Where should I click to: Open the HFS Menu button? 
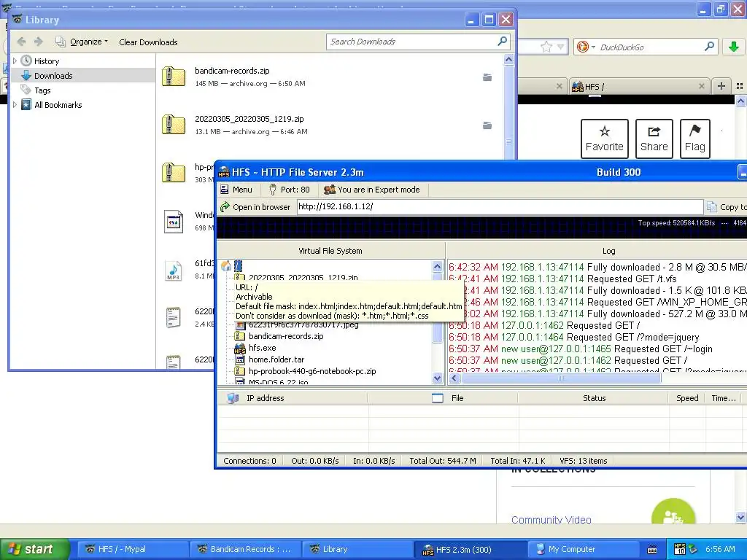[236, 190]
